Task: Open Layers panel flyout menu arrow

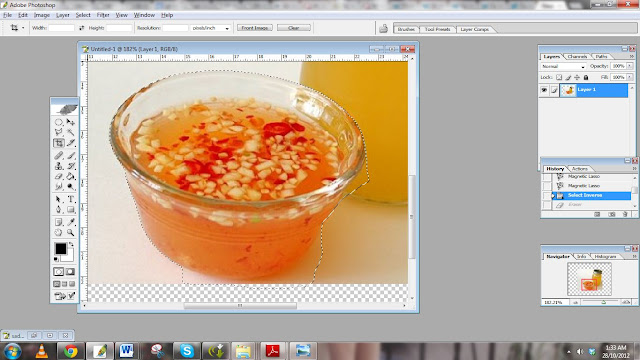Action: (633, 56)
